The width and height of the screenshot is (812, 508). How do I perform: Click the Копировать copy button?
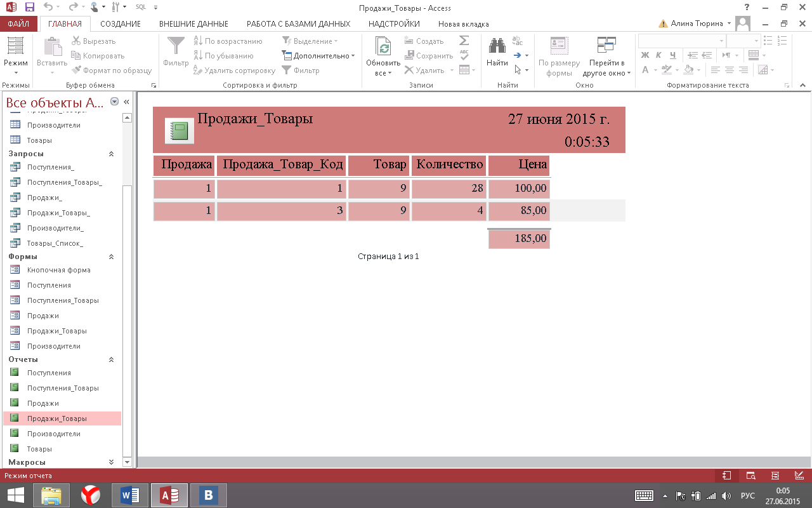[x=98, y=56]
